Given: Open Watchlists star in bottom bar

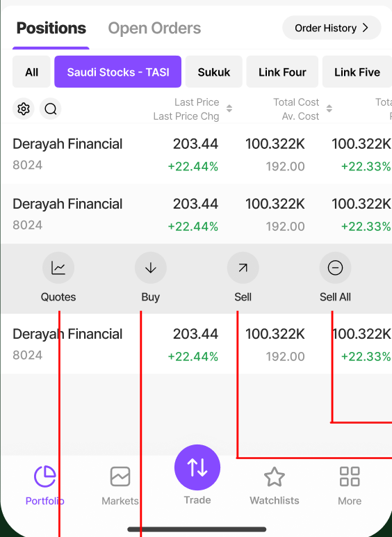Looking at the screenshot, I should click(275, 486).
